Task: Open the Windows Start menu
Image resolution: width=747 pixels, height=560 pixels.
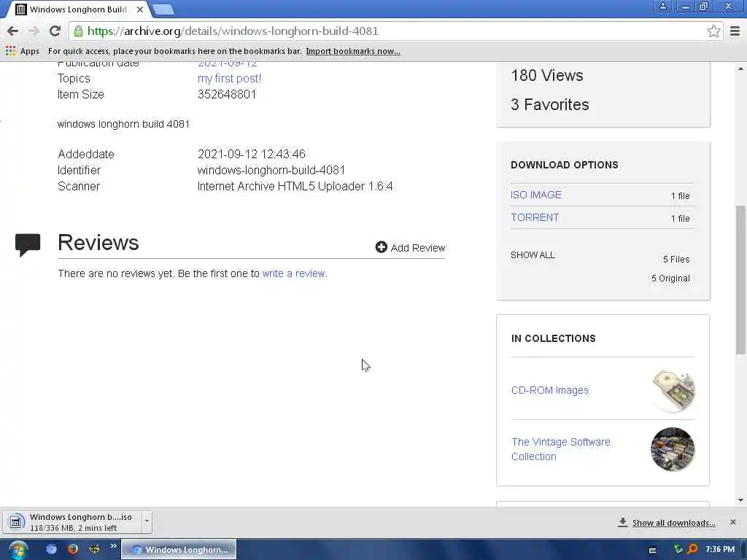Action: [17, 550]
